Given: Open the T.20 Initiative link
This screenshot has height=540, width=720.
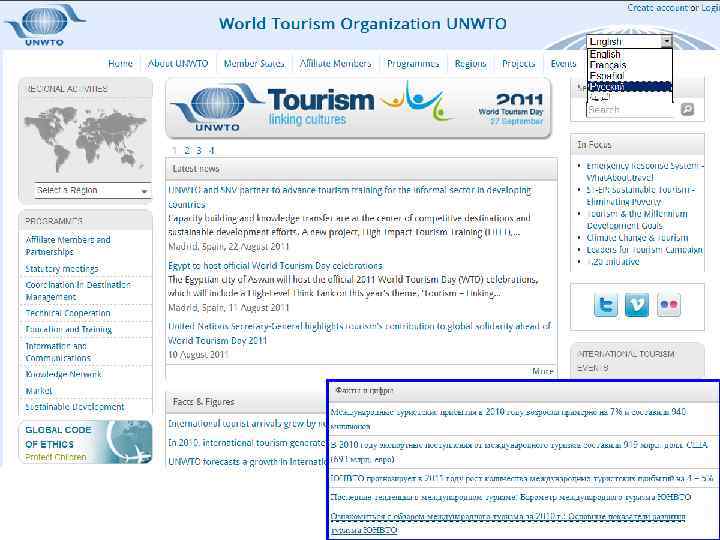Looking at the screenshot, I should coord(613,262).
